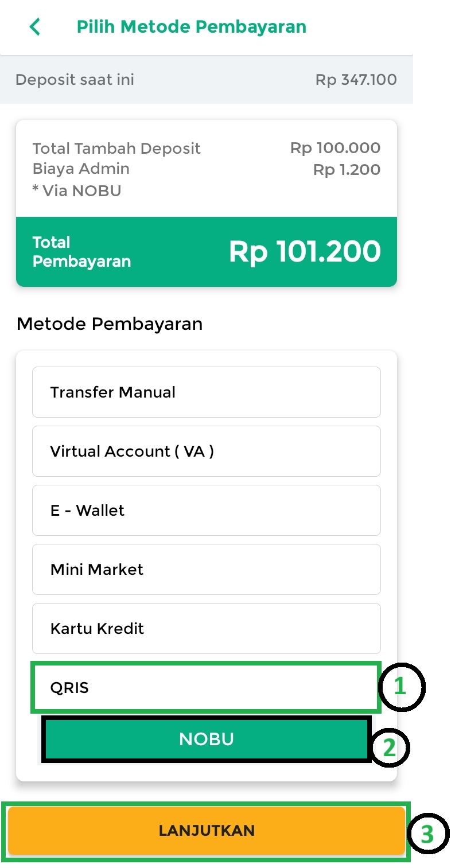
Task: Choose the Mini Market payment method
Action: (206, 570)
